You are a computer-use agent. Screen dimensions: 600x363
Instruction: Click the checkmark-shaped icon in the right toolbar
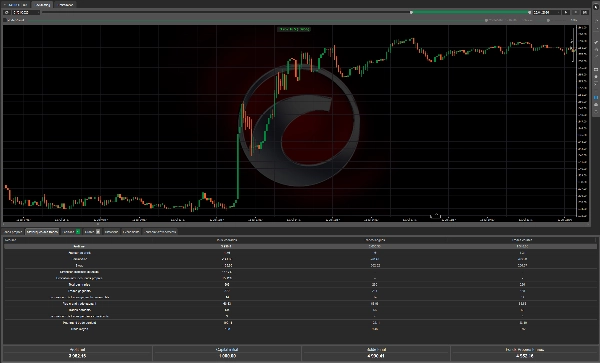coord(596,42)
